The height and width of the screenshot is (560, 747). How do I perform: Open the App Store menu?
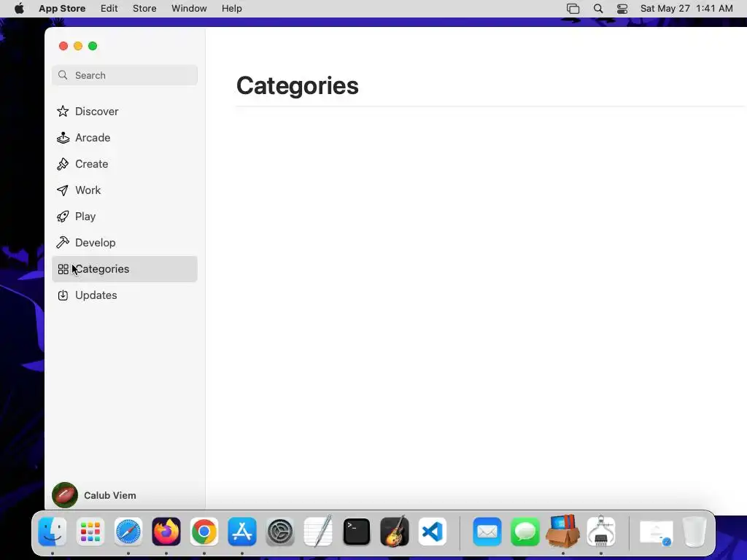pyautogui.click(x=62, y=9)
